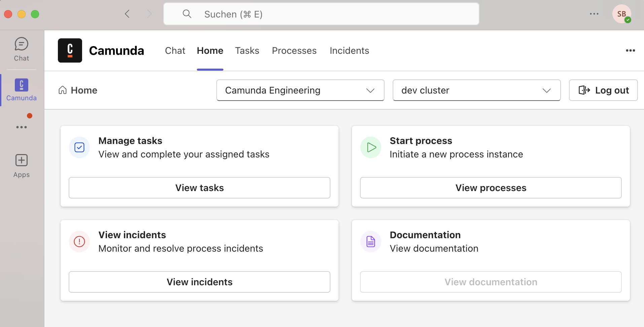Click the Documentation page icon
644x327 pixels.
coord(371,242)
